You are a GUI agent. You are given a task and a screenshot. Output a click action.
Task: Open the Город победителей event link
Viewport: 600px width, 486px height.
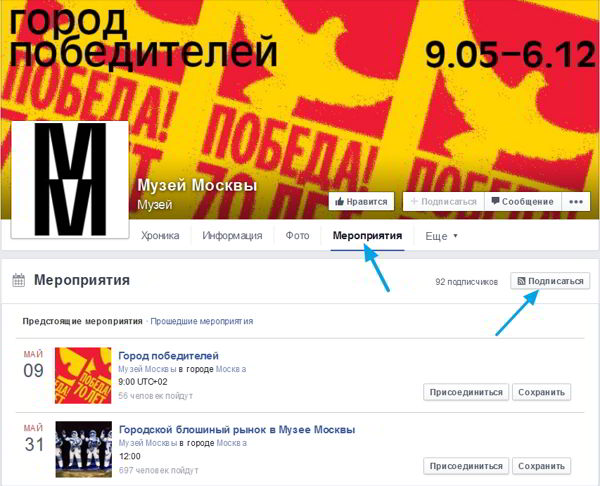pyautogui.click(x=168, y=356)
